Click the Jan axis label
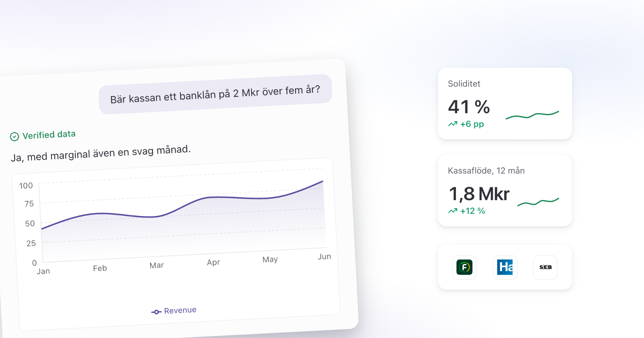Viewport: 644px width, 338px height. (x=43, y=271)
